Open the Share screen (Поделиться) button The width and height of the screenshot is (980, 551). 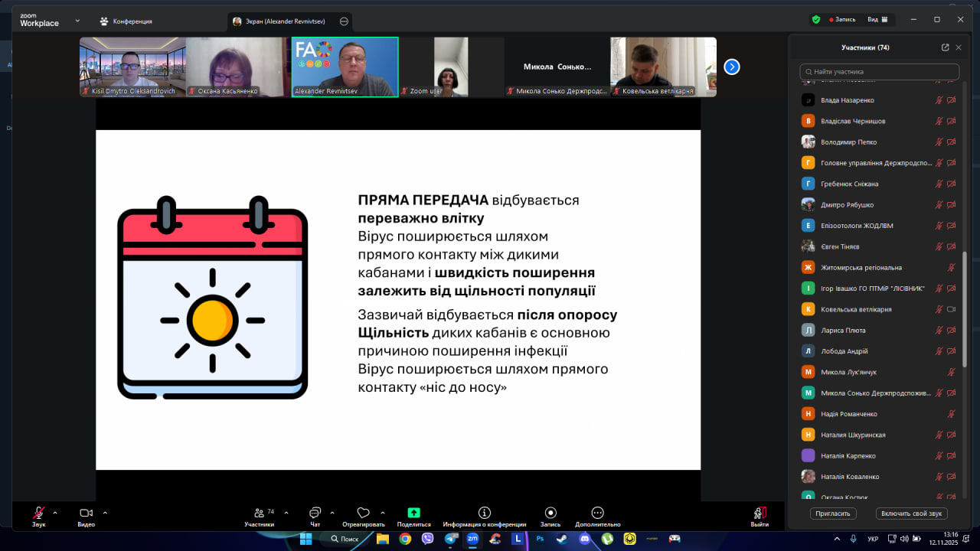click(x=413, y=514)
